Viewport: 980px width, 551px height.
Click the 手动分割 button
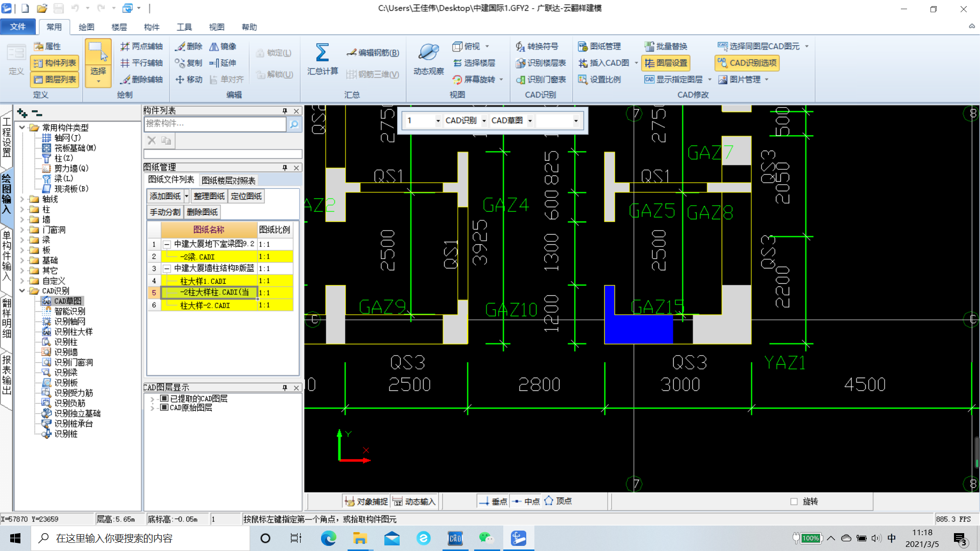pos(164,212)
